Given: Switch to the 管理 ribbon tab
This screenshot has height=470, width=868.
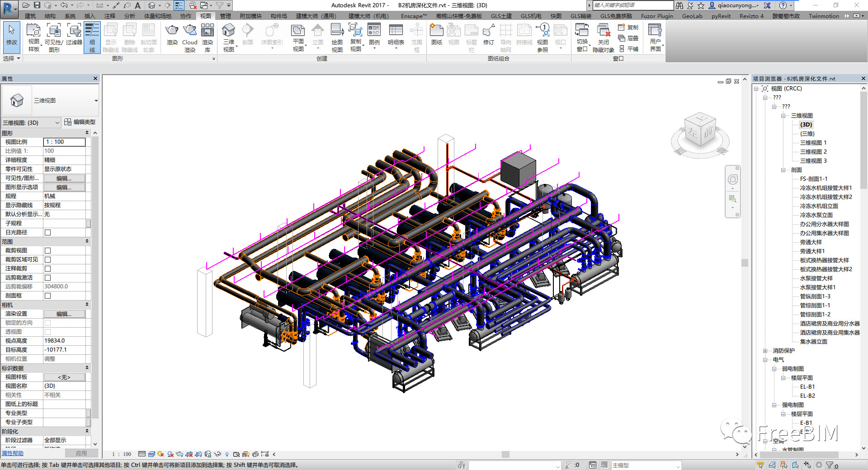Looking at the screenshot, I should tap(225, 16).
